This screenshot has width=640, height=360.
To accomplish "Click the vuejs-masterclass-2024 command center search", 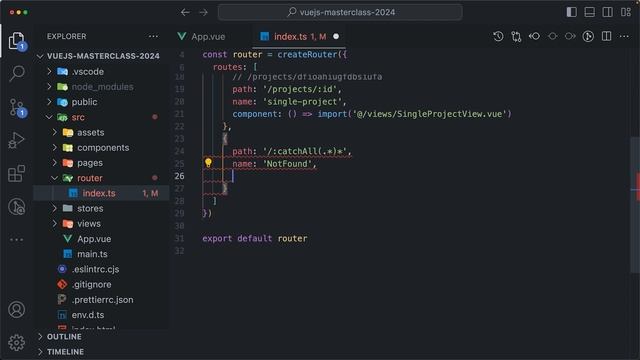I will pyautogui.click(x=340, y=12).
